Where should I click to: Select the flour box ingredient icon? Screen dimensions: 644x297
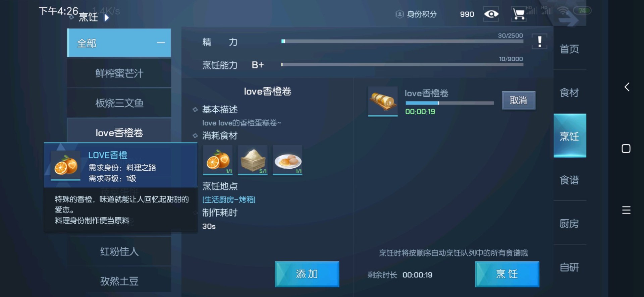pos(253,160)
